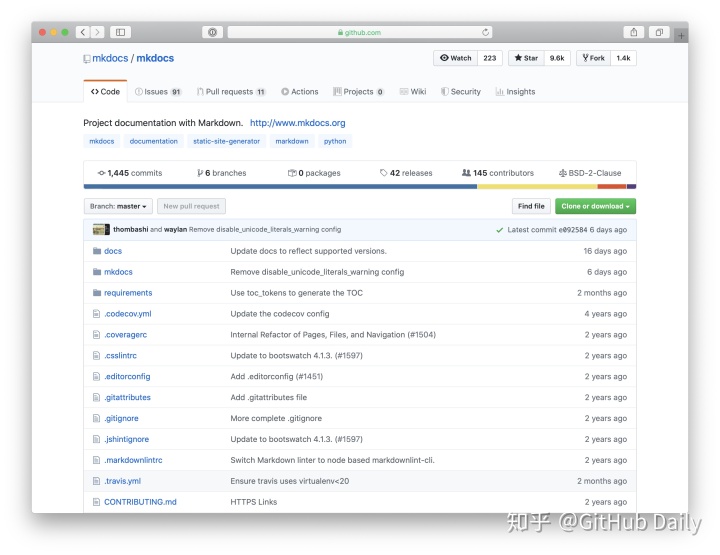
Task: Open the BSD-2-Clause license link
Action: click(590, 173)
